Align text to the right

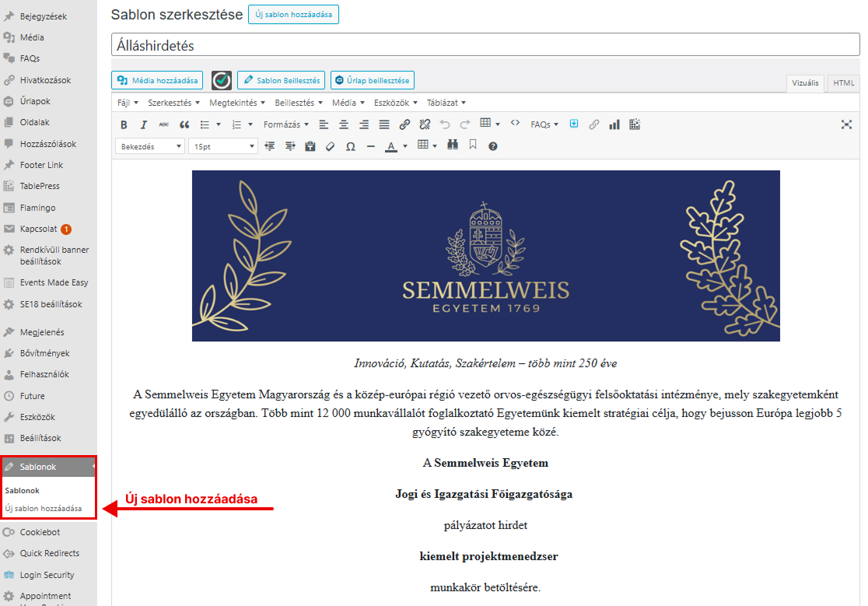[x=364, y=125]
